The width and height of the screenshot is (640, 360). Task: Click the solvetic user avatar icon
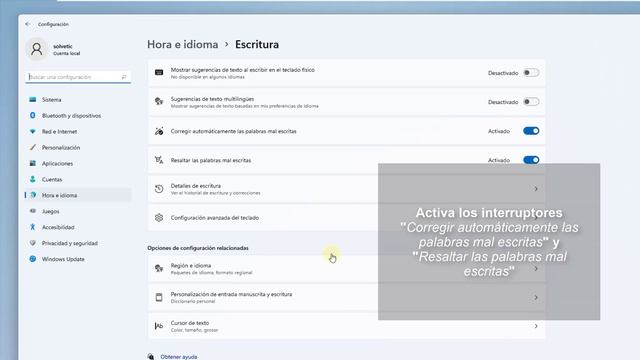[x=37, y=49]
